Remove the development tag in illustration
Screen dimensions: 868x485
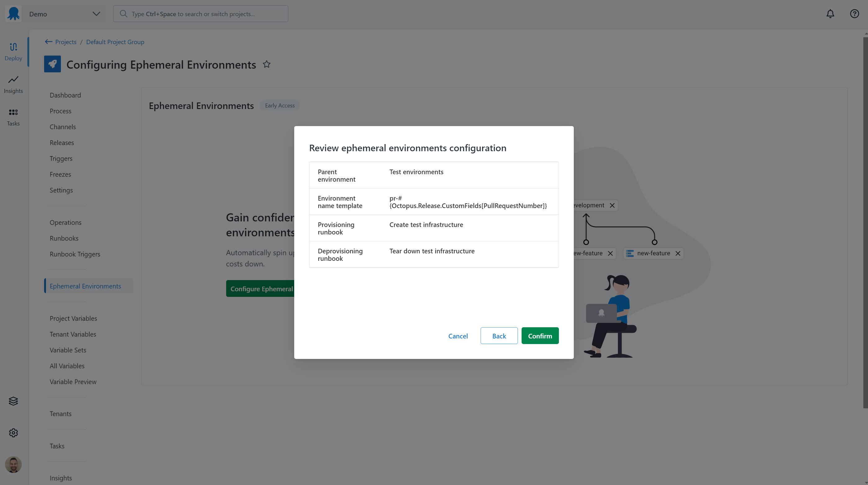click(612, 205)
